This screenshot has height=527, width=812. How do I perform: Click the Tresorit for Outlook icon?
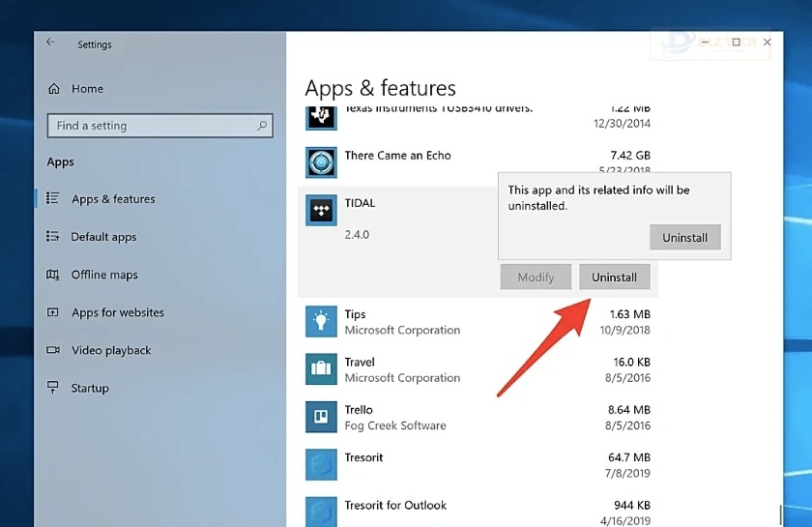tap(321, 511)
